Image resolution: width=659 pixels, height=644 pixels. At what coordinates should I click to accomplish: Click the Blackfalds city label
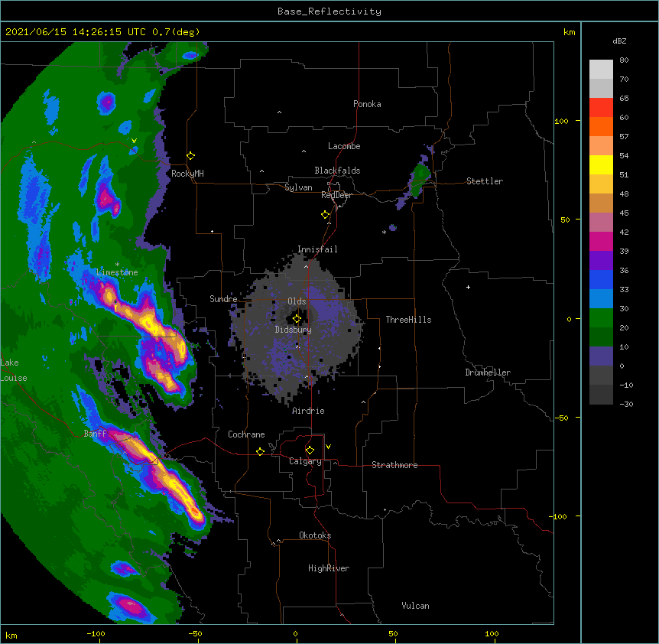[337, 171]
